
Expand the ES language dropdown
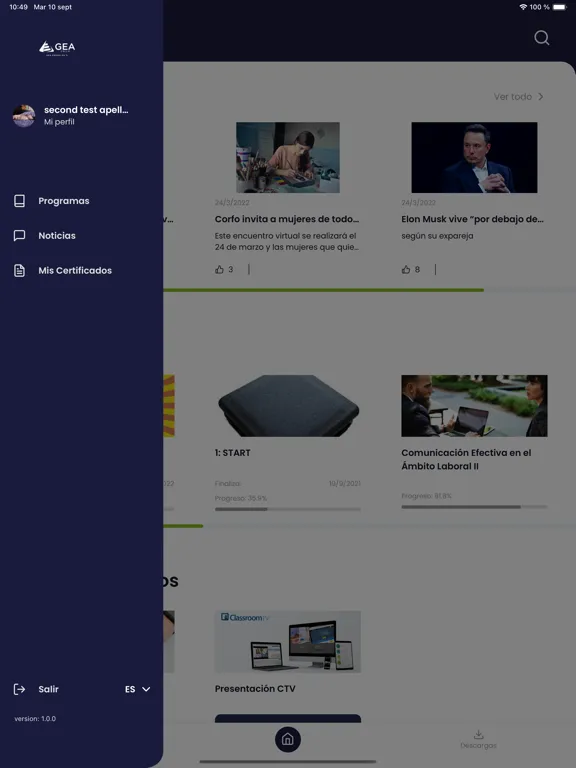[x=137, y=689]
